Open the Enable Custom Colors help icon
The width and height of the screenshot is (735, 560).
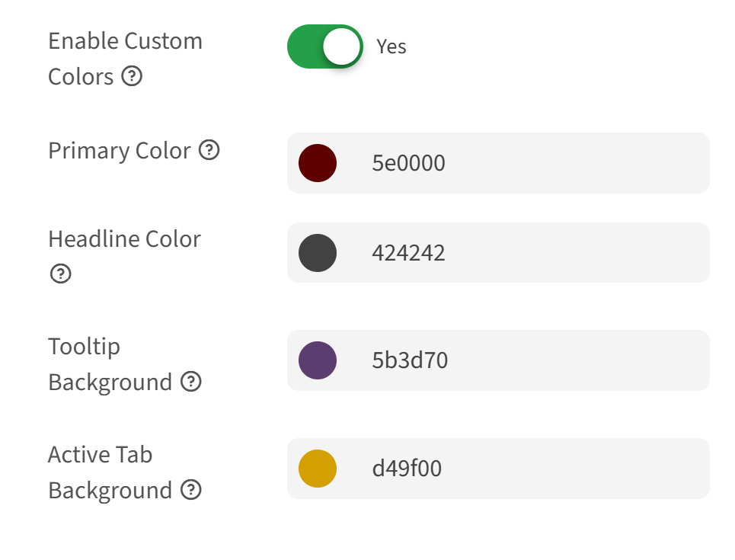point(133,76)
